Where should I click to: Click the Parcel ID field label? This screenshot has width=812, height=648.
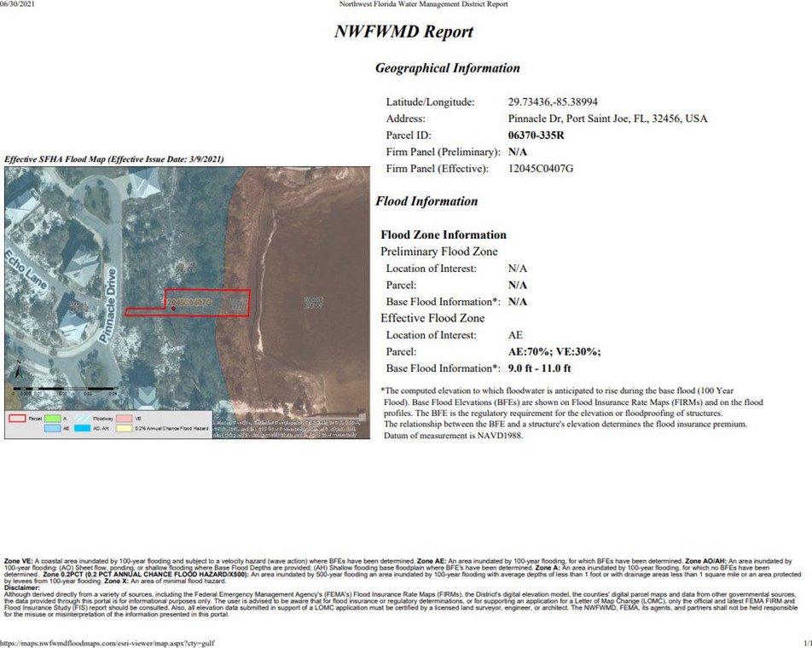[409, 135]
